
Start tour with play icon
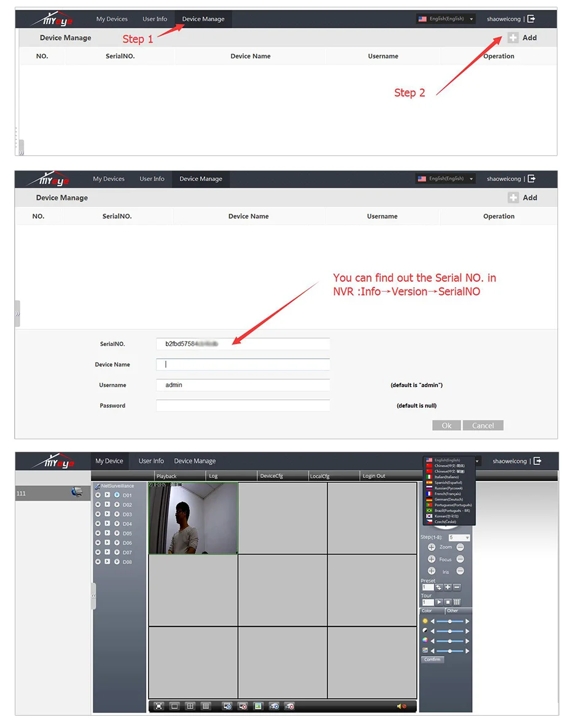pos(439,602)
